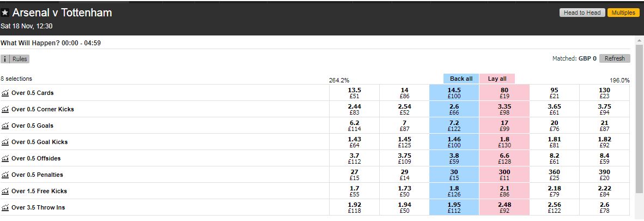The width and height of the screenshot is (644, 221).
Task: Click the Back all header
Action: [x=461, y=79]
